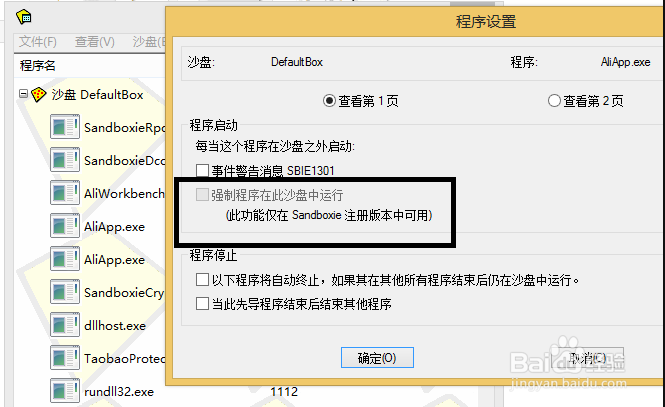Select the rundll32.exe process icon

point(65,391)
